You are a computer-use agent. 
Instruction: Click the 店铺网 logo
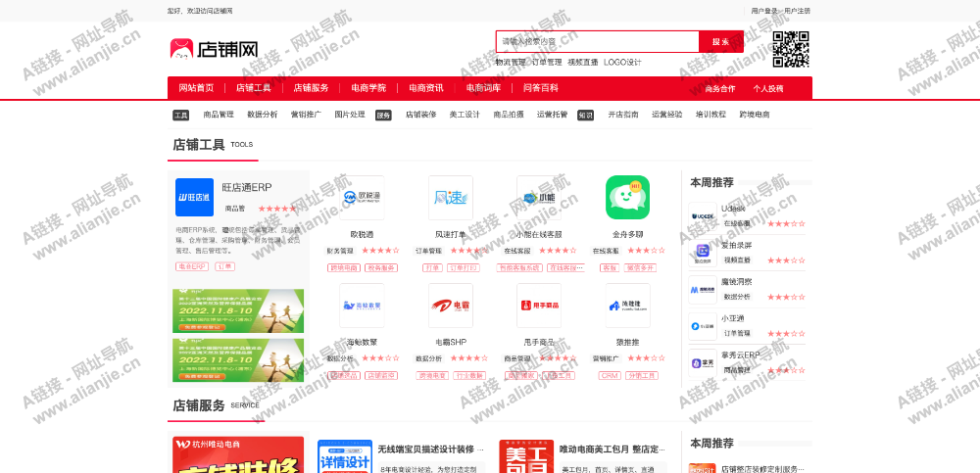(x=214, y=49)
